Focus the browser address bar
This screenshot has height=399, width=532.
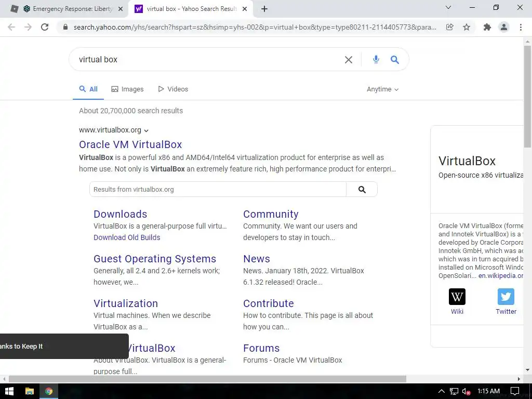tap(255, 27)
